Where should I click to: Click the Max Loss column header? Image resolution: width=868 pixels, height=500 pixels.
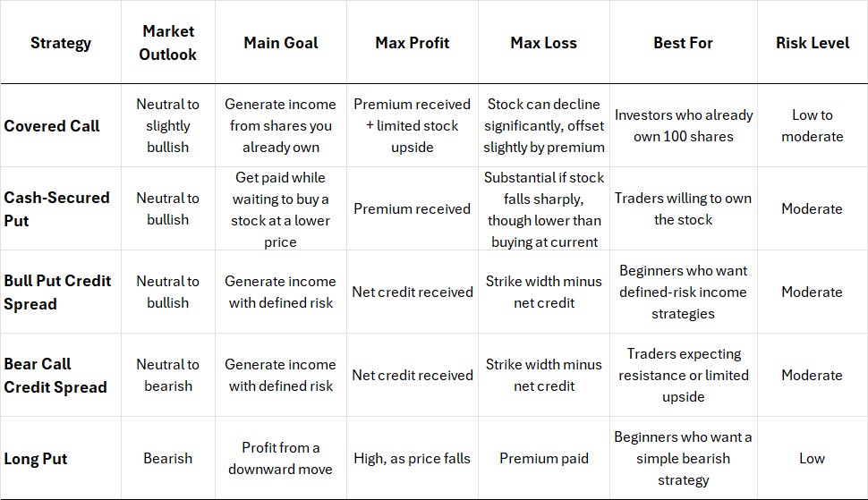coord(543,43)
